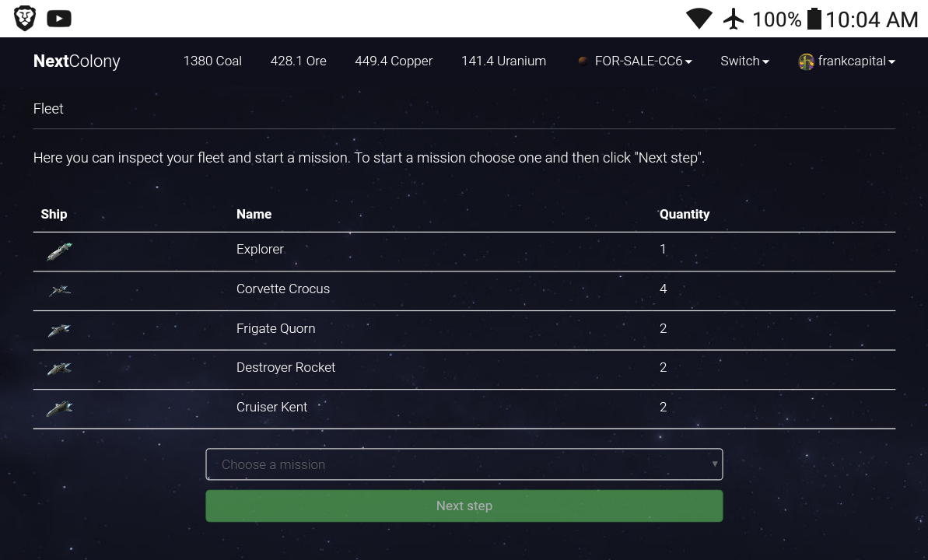Select the Frigate Quorn ship image
This screenshot has height=560, width=928.
tap(59, 331)
